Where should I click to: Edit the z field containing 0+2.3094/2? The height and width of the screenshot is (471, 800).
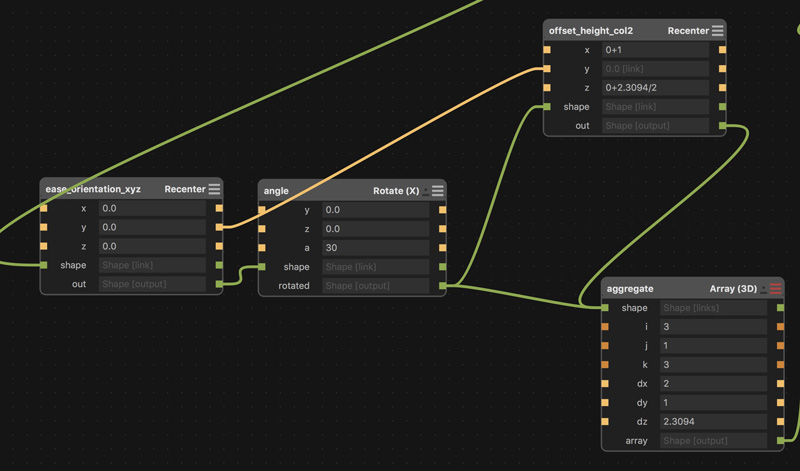[x=655, y=88]
